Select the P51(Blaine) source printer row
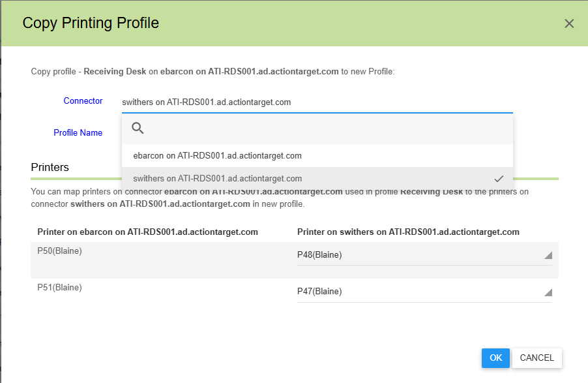 point(60,287)
